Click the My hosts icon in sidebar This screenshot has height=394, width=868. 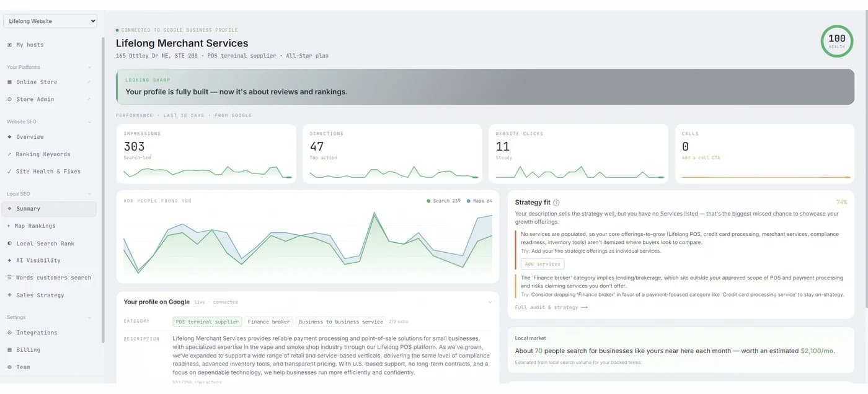click(9, 45)
